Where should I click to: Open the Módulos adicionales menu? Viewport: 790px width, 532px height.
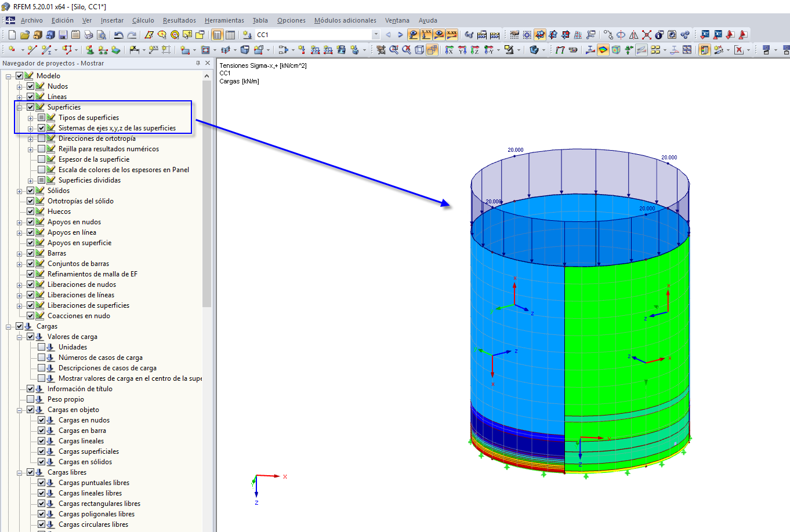(x=345, y=20)
